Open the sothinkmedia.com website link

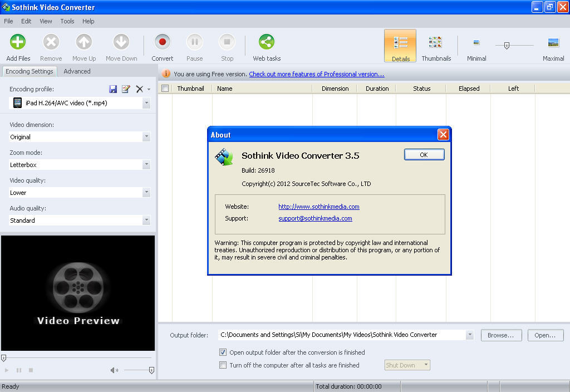(318, 207)
